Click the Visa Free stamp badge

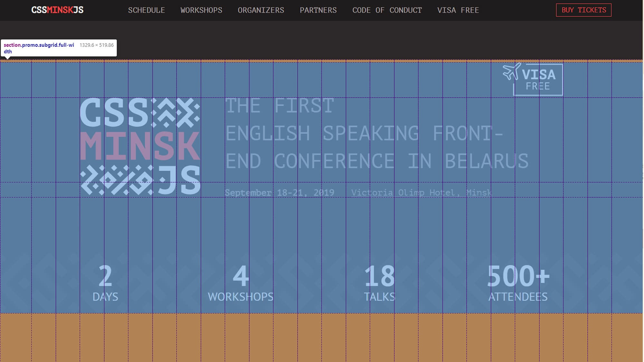538,80
